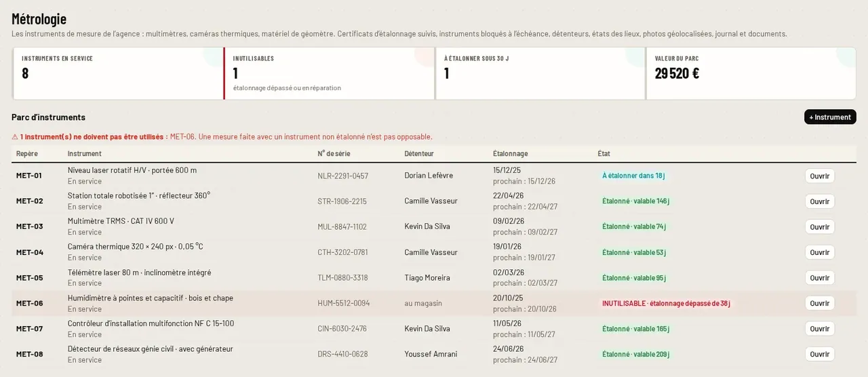Select Multimètre TRMS · CAT IV 600 V

click(121, 221)
